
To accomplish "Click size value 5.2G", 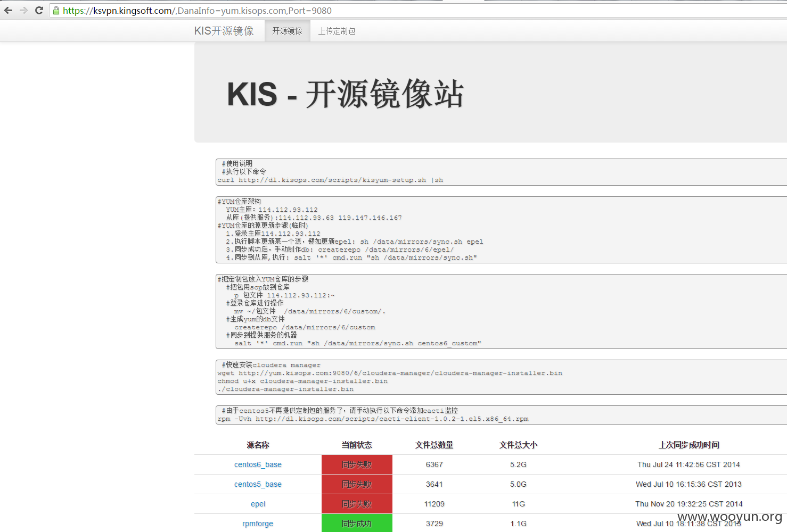I will click(518, 464).
